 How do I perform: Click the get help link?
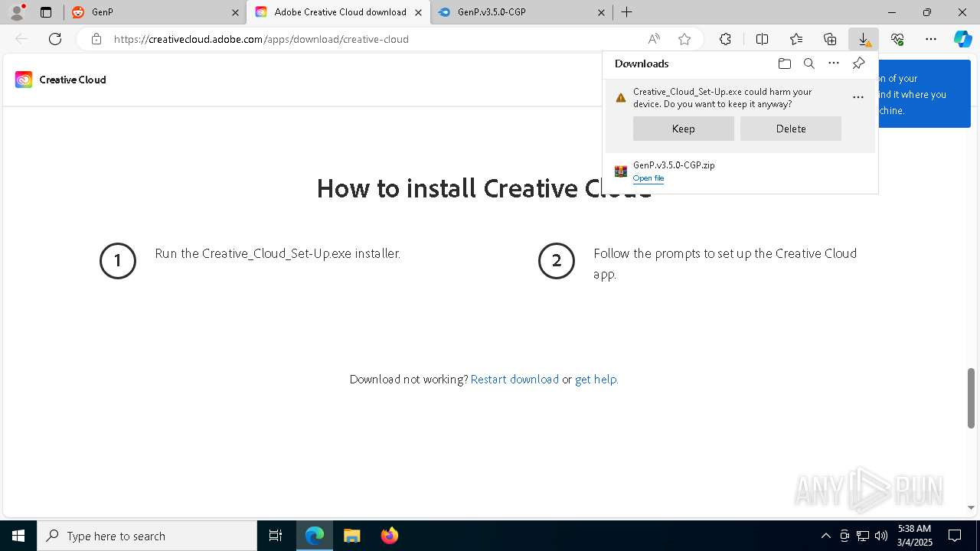[595, 380]
